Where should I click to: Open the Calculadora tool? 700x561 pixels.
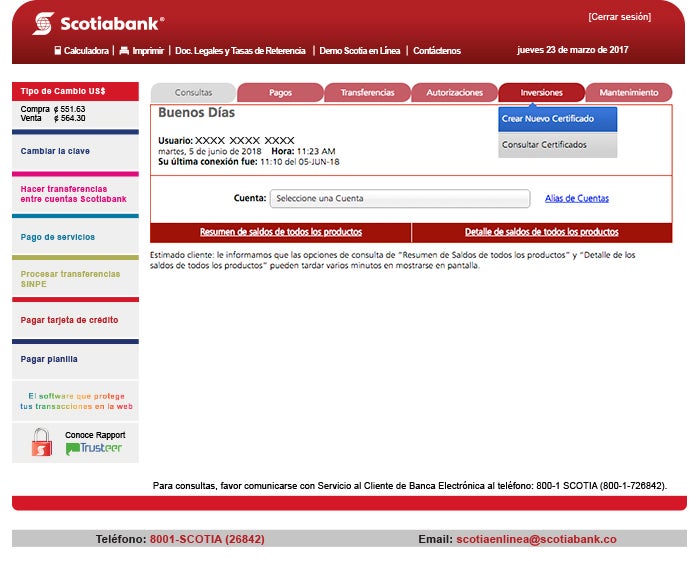(80, 50)
